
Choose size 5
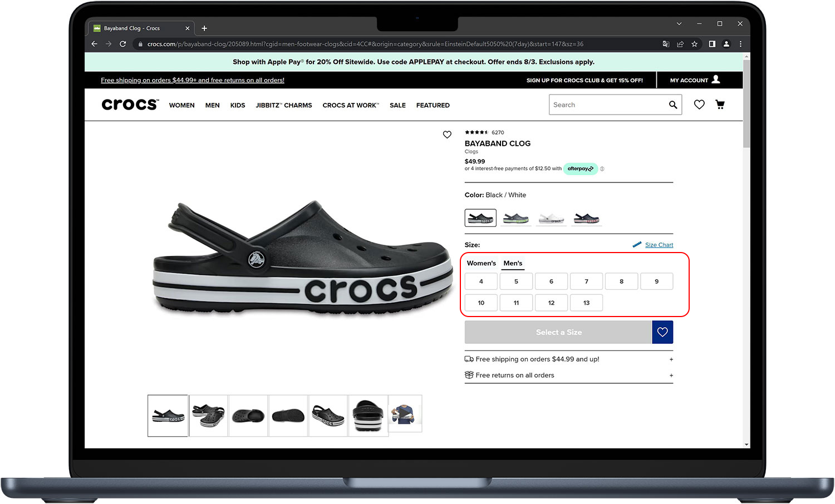pyautogui.click(x=516, y=281)
